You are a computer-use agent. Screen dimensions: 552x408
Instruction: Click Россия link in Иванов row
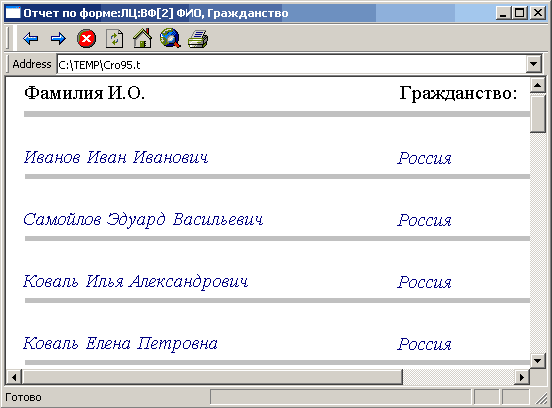(424, 158)
